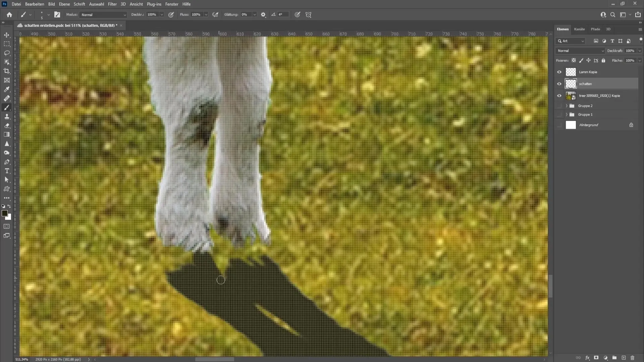Image resolution: width=644 pixels, height=362 pixels.
Task: Expand Gruppe 1 layer group
Action: coord(567,114)
